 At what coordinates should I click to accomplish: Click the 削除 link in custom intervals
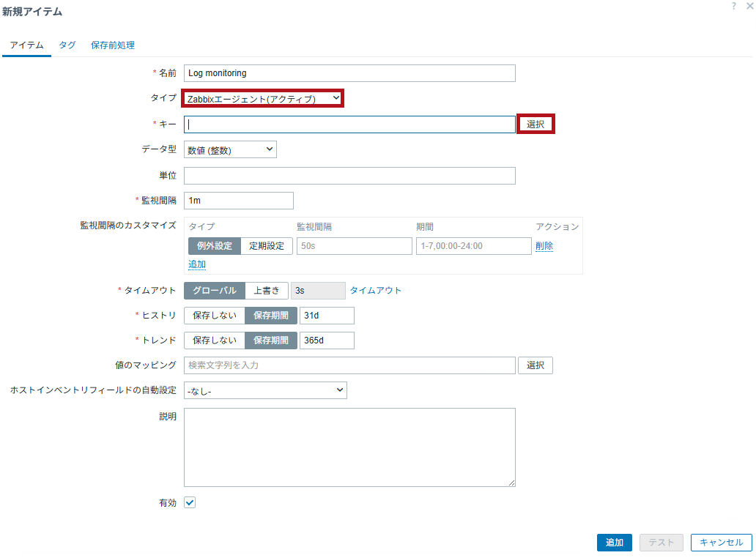click(x=544, y=246)
